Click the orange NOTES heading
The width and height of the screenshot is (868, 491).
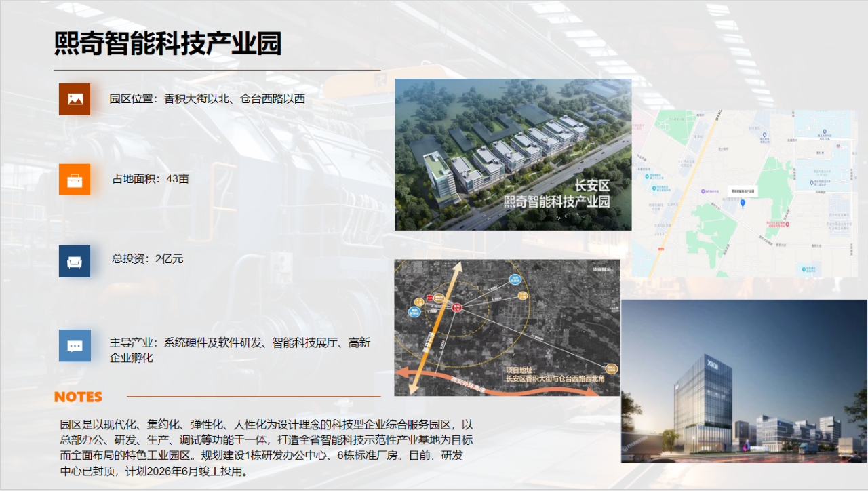pyautogui.click(x=78, y=397)
